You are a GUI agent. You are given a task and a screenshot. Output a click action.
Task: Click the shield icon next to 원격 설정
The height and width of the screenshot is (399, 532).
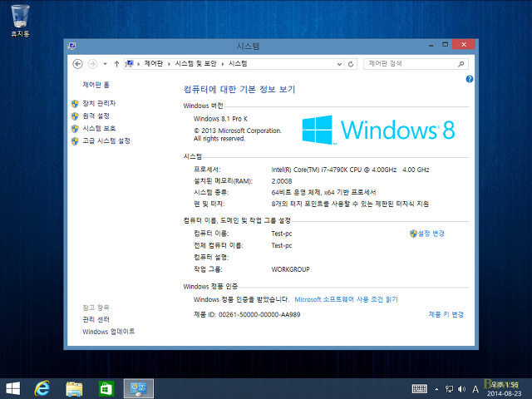click(75, 116)
